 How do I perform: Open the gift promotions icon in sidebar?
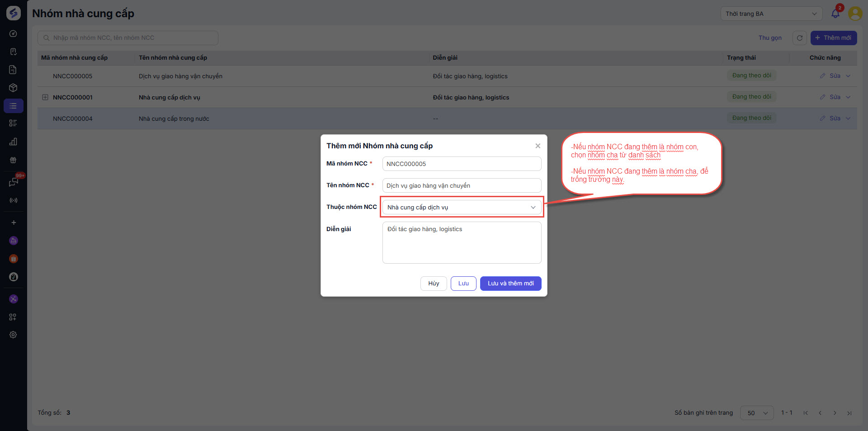pyautogui.click(x=13, y=160)
